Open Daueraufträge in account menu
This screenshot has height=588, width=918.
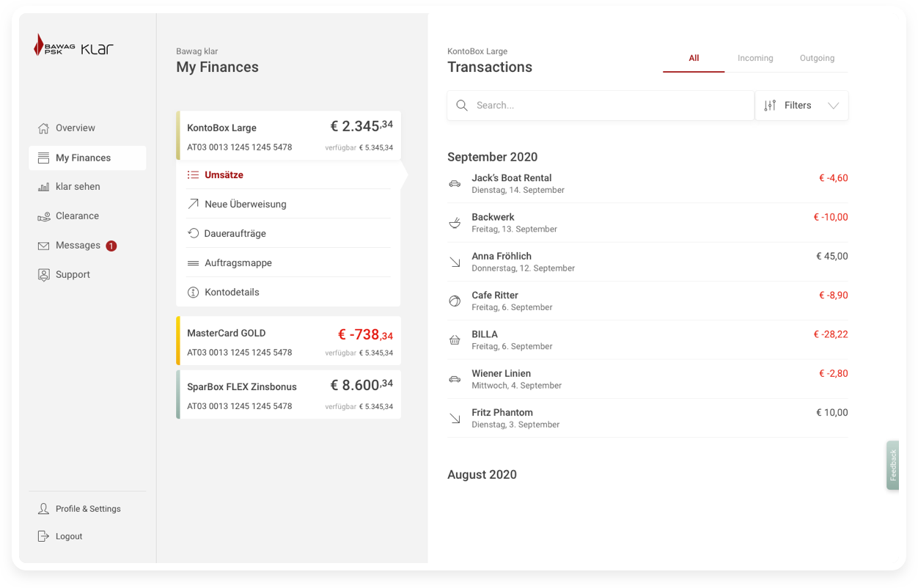[x=235, y=234]
